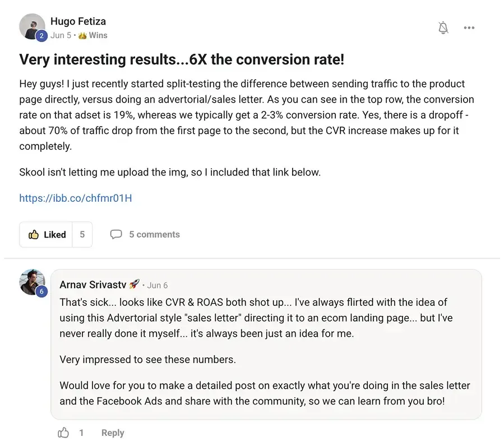The width and height of the screenshot is (504, 446).
Task: Click the post title about 6X conversion
Action: [x=182, y=59]
